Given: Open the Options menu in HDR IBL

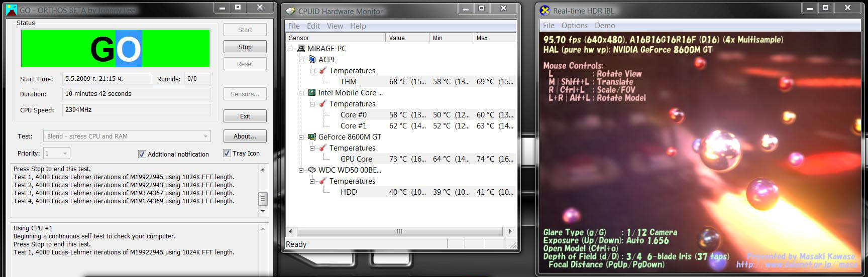Looking at the screenshot, I should pyautogui.click(x=575, y=26).
